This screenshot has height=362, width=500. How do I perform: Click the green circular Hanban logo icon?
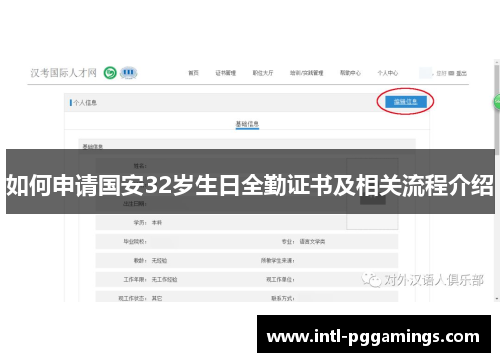pyautogui.click(x=110, y=73)
